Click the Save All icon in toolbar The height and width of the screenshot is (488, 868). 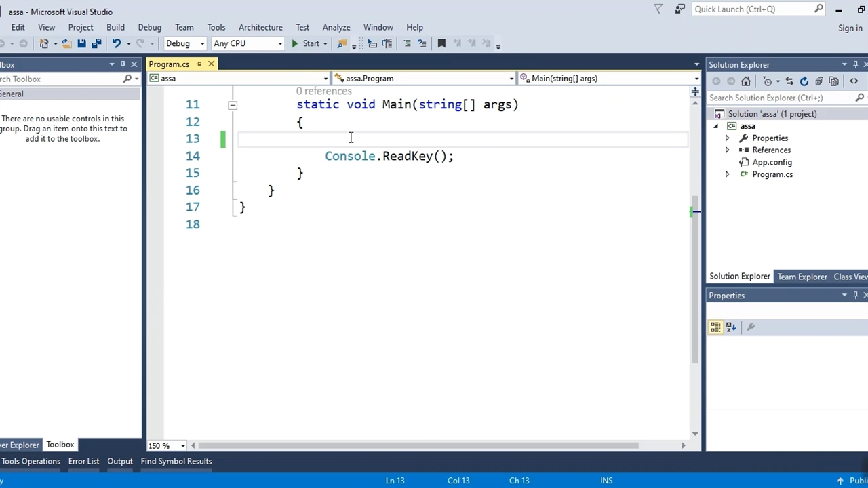96,43
